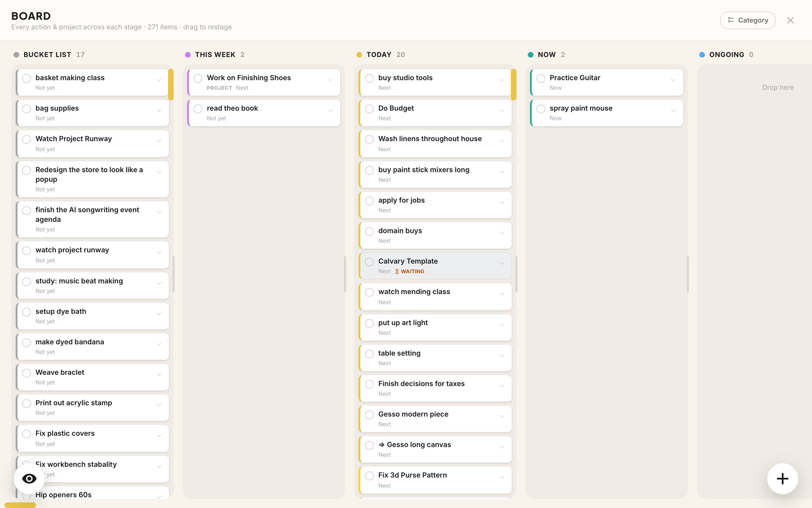Click the gray Bucket List color dot
This screenshot has width=812, height=508.
(x=16, y=55)
